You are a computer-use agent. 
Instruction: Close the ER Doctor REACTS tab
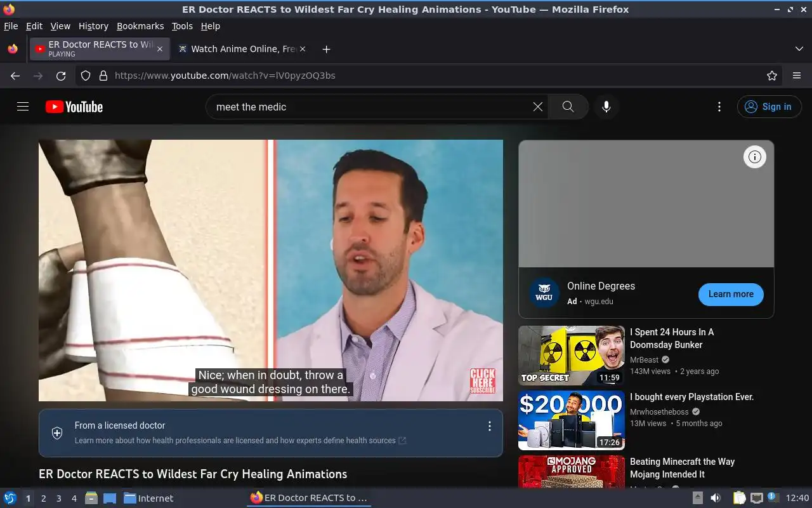tap(160, 49)
